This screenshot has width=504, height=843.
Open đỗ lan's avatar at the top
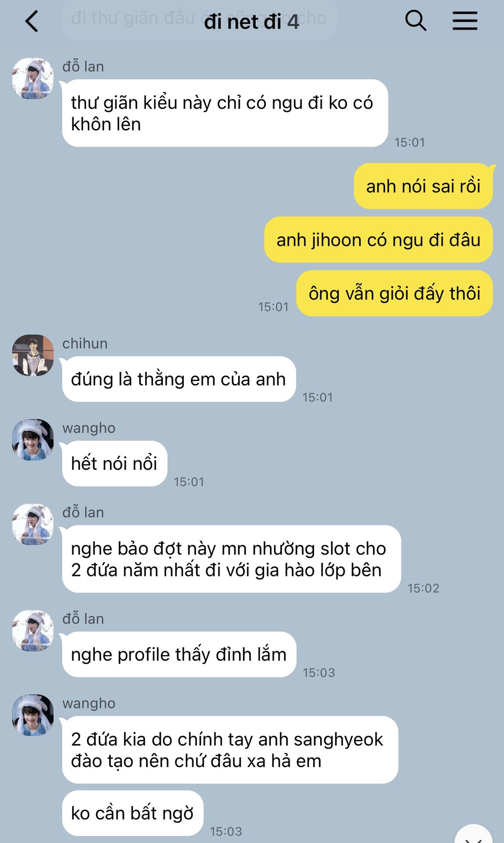[x=33, y=78]
